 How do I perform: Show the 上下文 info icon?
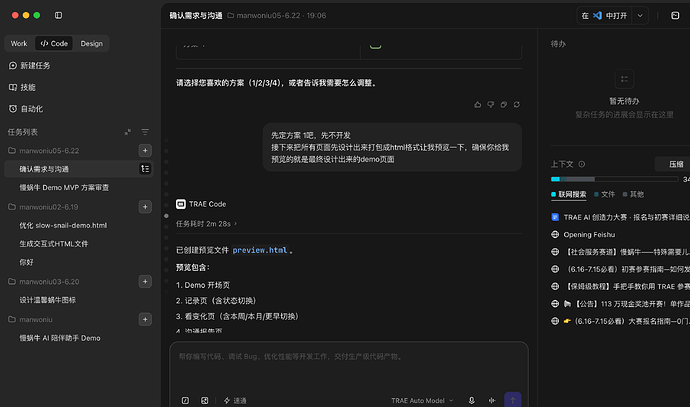(x=582, y=164)
